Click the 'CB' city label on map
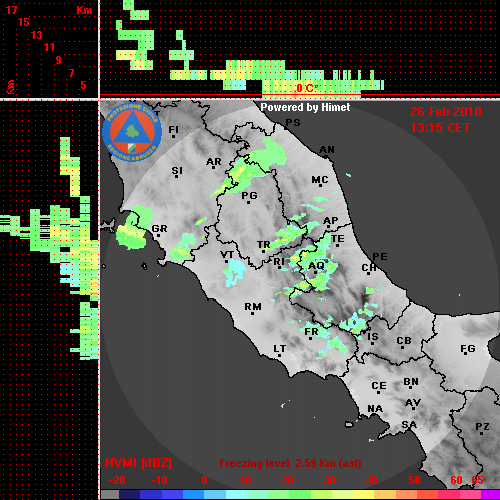Viewport: 500px width, 500px height. 404,341
